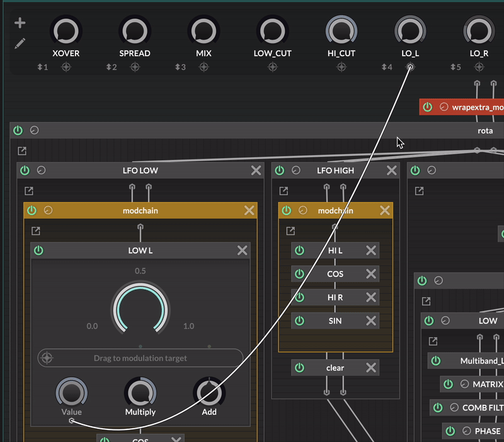Click the plus icon to add parameter
The width and height of the screenshot is (504, 442).
tap(20, 23)
